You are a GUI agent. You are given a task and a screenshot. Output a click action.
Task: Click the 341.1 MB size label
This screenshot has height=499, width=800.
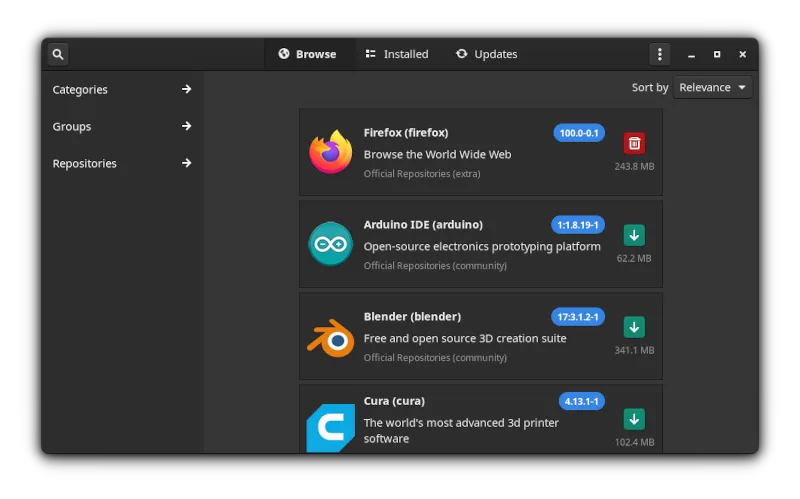click(634, 350)
